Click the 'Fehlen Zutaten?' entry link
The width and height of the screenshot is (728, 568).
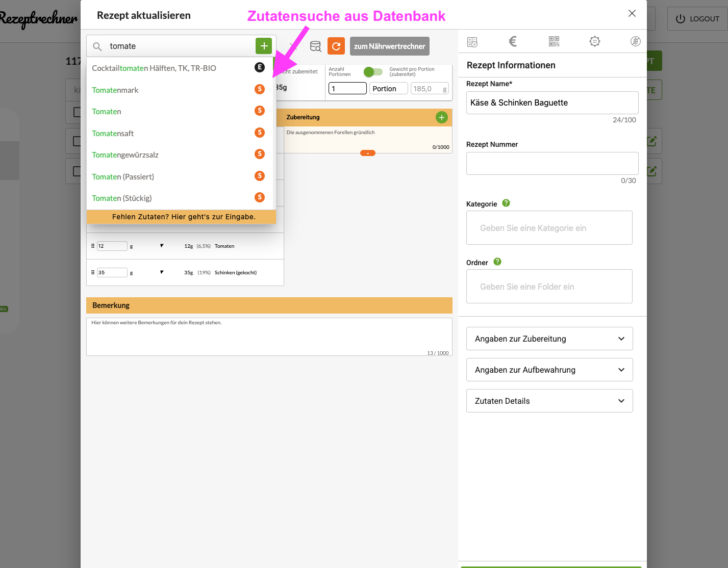[184, 217]
